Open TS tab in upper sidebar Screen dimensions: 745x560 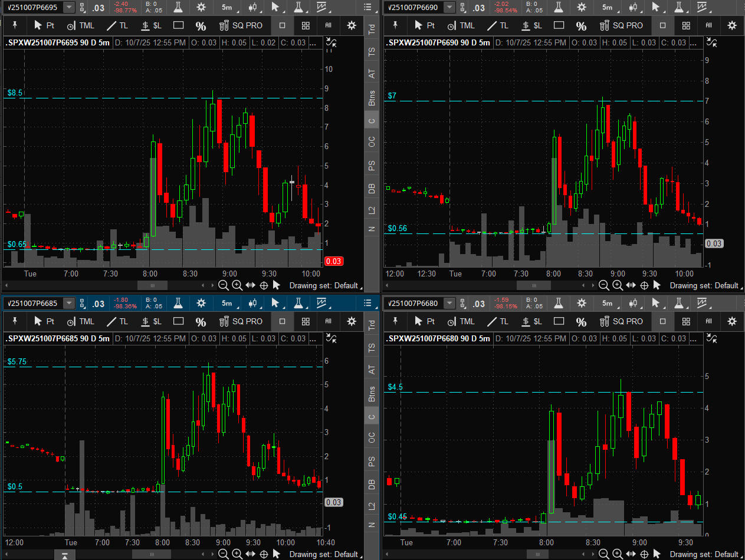point(372,51)
